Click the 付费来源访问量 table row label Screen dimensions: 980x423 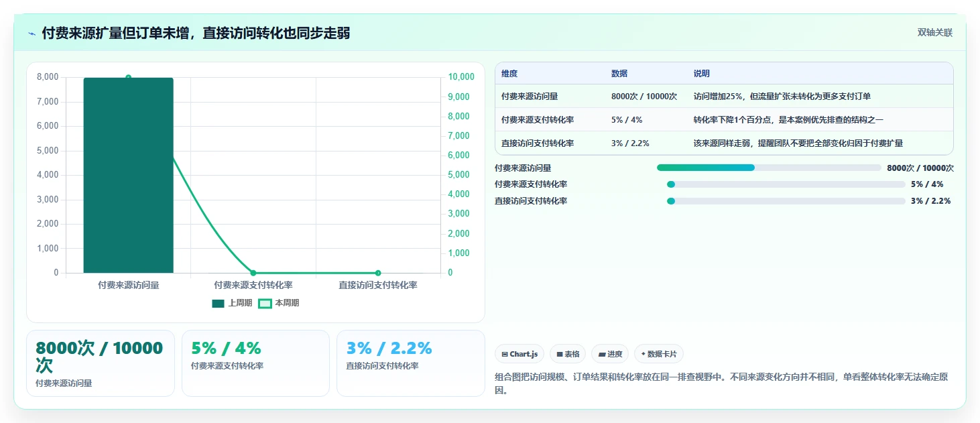point(530,97)
